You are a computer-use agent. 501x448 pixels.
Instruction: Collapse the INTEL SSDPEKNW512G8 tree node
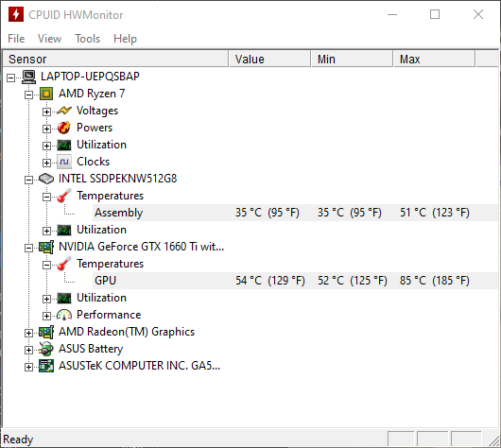tap(28, 180)
